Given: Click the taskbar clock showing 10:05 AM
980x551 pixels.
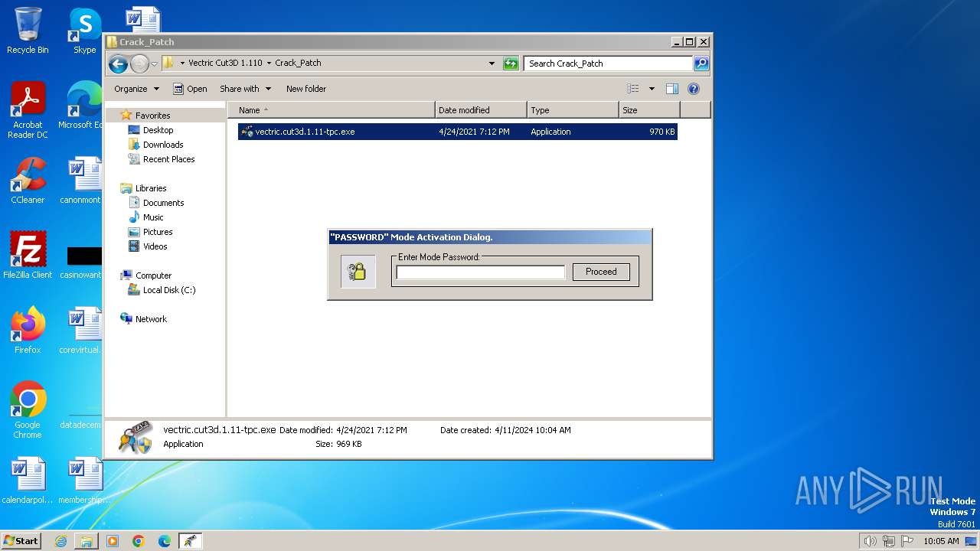Looking at the screenshot, I should [941, 541].
